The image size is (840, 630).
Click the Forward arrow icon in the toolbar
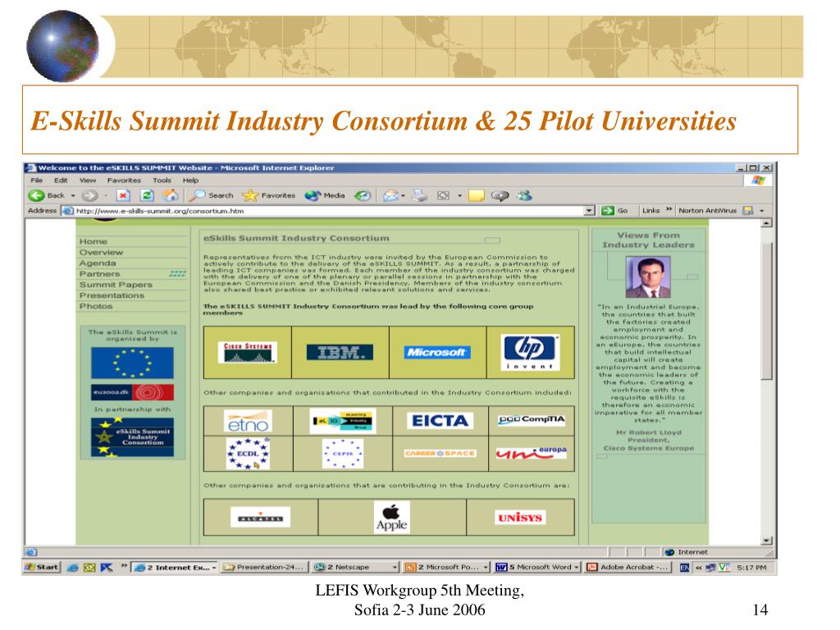click(x=89, y=195)
